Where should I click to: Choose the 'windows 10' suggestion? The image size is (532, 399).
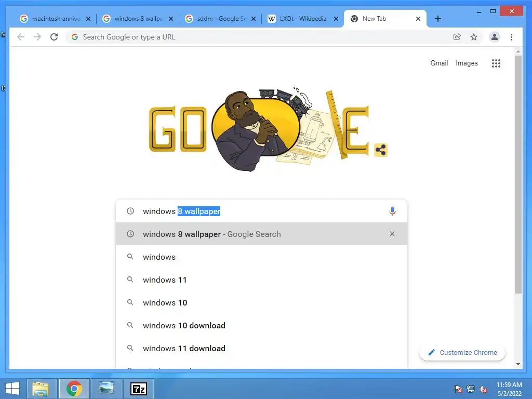click(261, 302)
